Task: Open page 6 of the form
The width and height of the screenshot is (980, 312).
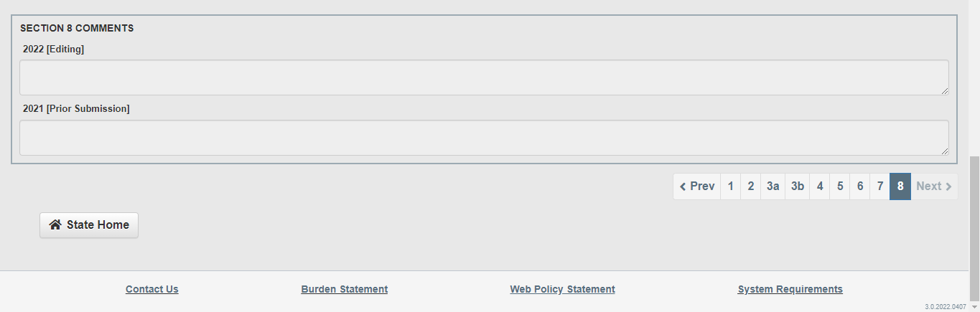Action: tap(859, 186)
